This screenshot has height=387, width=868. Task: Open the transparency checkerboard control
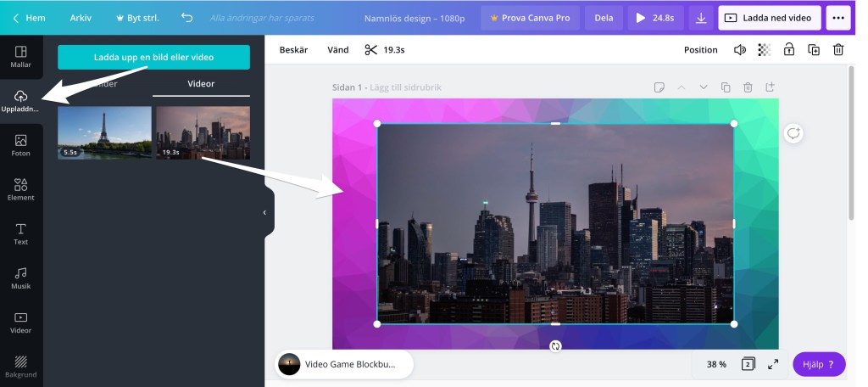pos(765,50)
